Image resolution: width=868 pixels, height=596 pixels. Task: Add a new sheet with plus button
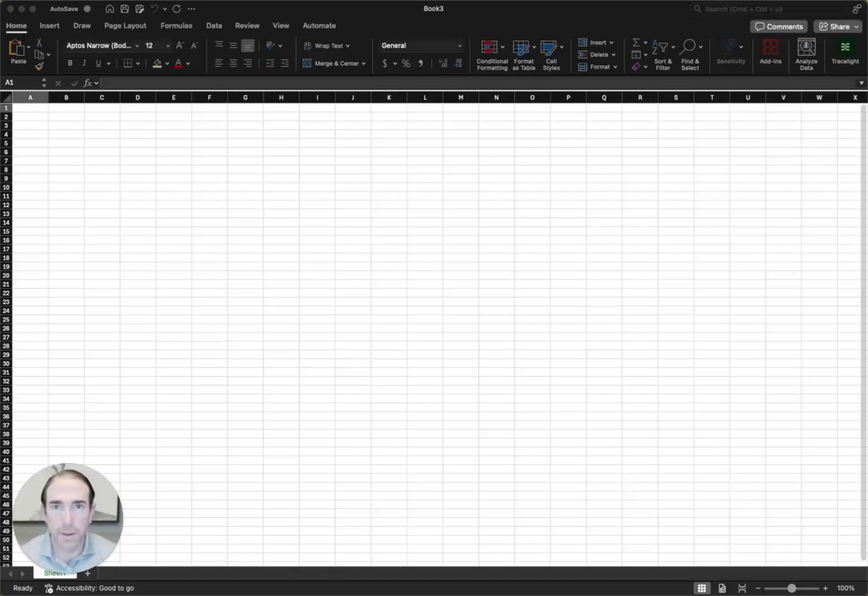click(x=87, y=574)
